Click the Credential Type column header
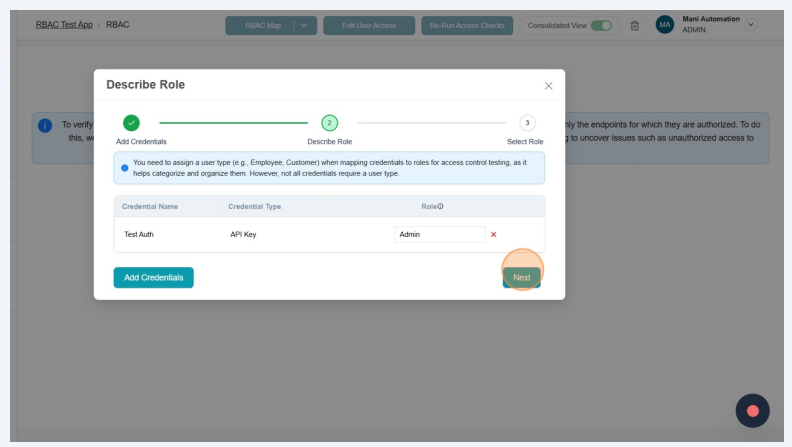This screenshot has height=447, width=792. point(255,207)
